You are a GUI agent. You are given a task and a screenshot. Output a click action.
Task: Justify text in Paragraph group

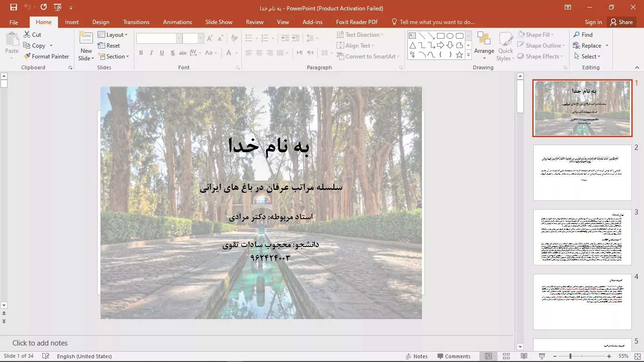point(280,53)
